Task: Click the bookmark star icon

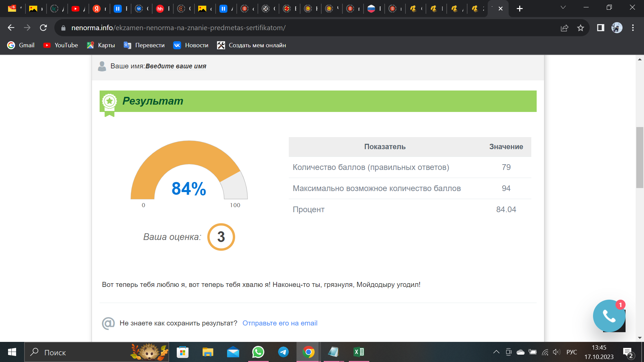Action: [x=581, y=28]
